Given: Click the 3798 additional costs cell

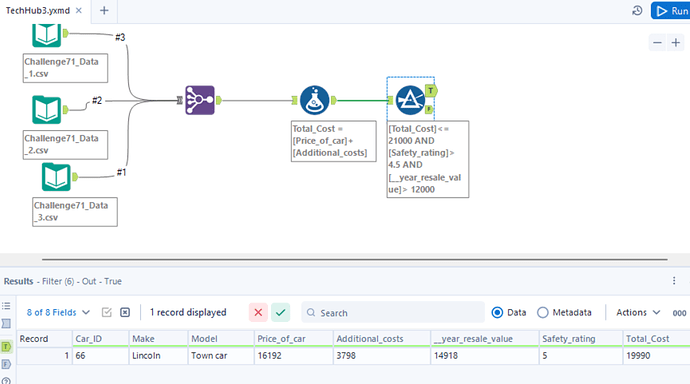Looking at the screenshot, I should point(382,355).
